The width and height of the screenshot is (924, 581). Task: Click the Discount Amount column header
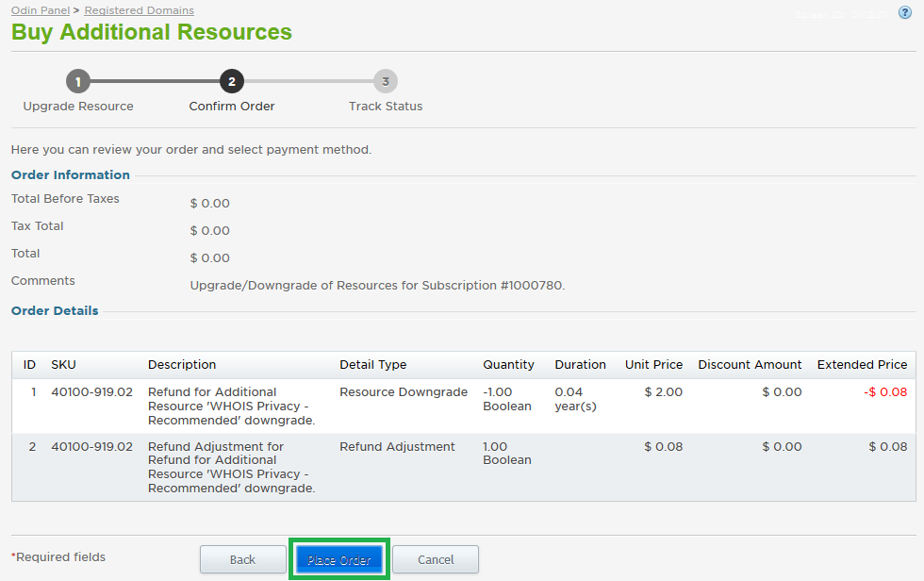pos(750,365)
